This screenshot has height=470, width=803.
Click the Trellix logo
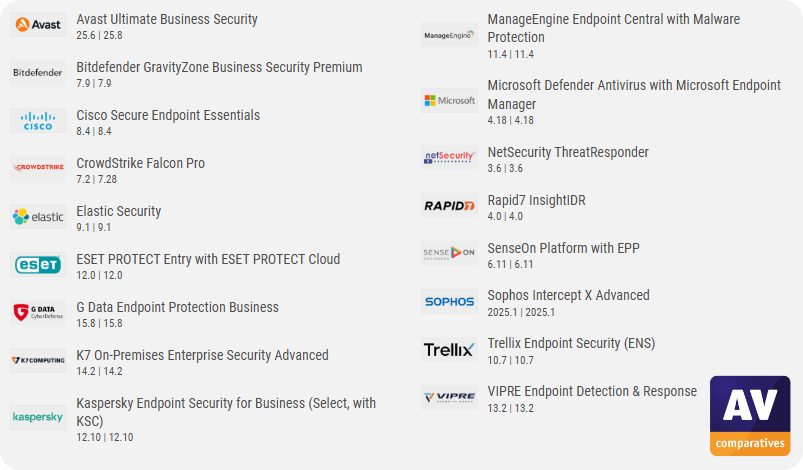coord(449,349)
